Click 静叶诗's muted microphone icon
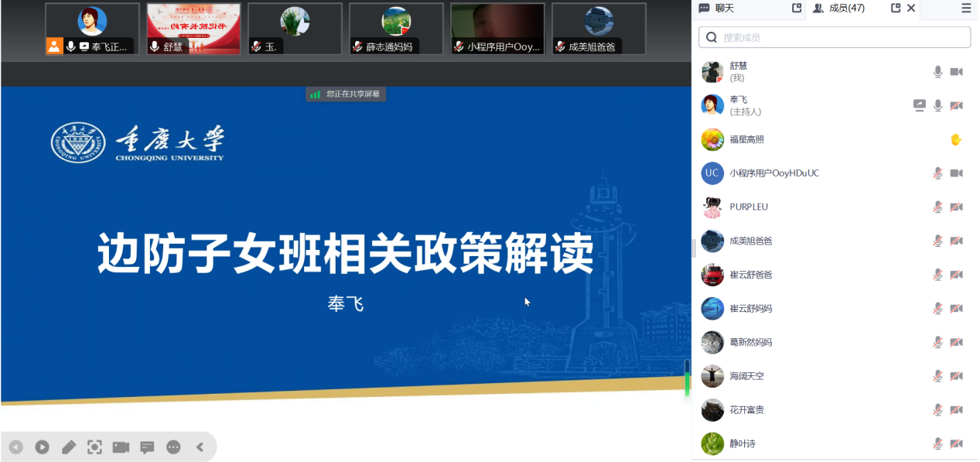The height and width of the screenshot is (462, 980). click(x=937, y=443)
